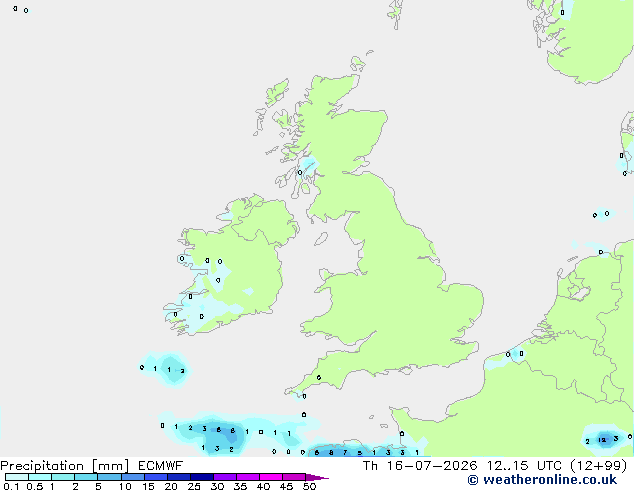634x490 pixels.
Task: Pick the magenta legend swatch between 40 and 45
Action: coord(271,477)
